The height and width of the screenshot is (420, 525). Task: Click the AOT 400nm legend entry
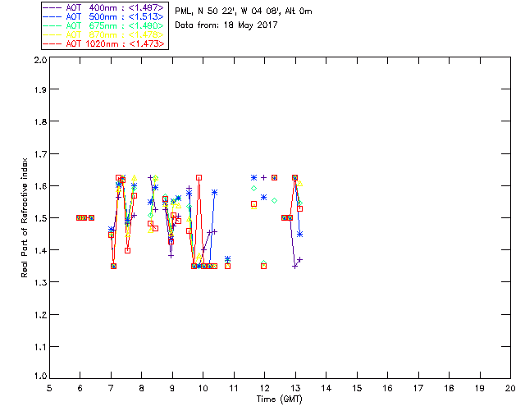104,7
